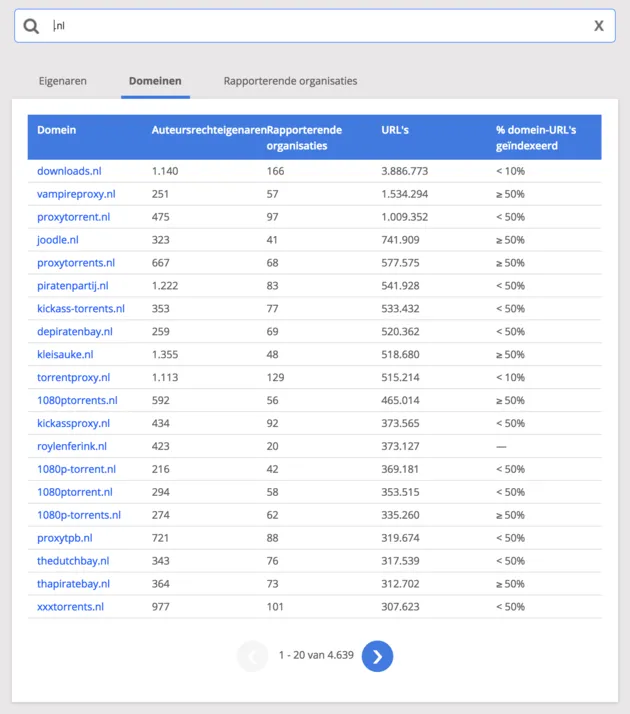Viewport: 630px width, 714px height.
Task: Select owner count 1.140
Action: (x=165, y=171)
